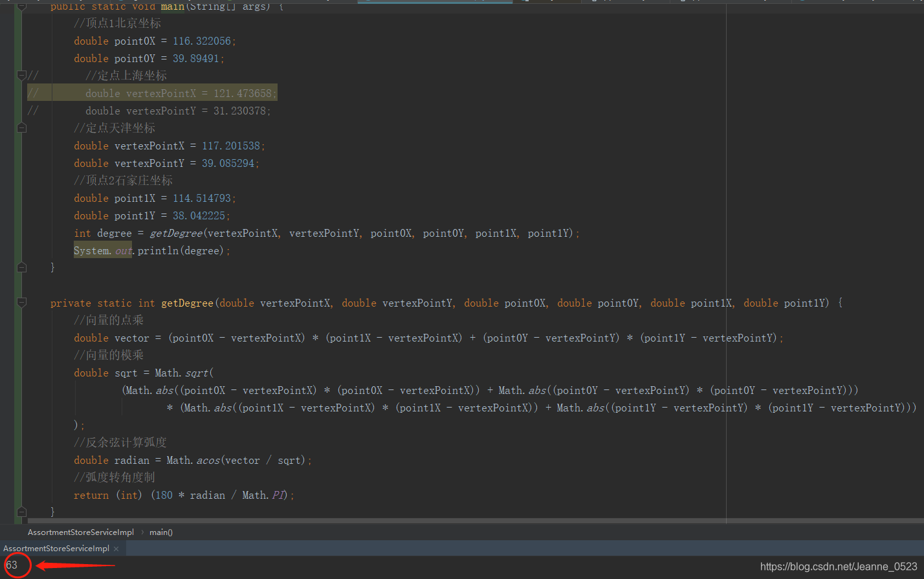
Task: Click the comment //顶点2石家庄坐标
Action: (124, 180)
